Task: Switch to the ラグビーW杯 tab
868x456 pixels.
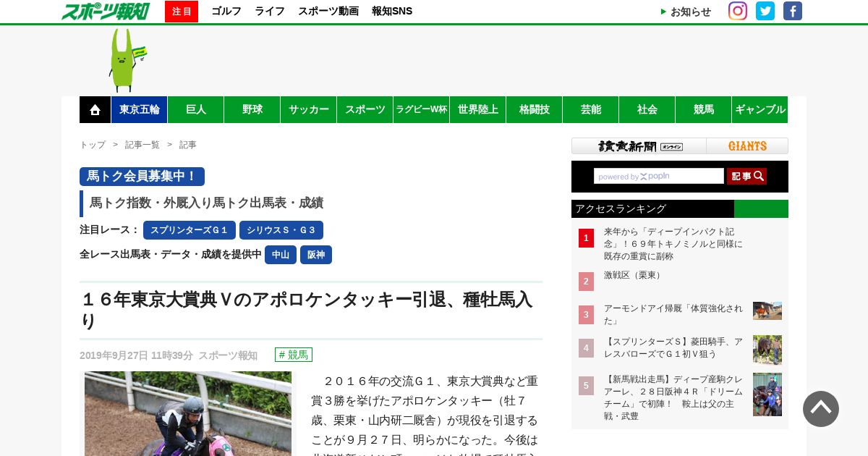Action: tap(422, 110)
